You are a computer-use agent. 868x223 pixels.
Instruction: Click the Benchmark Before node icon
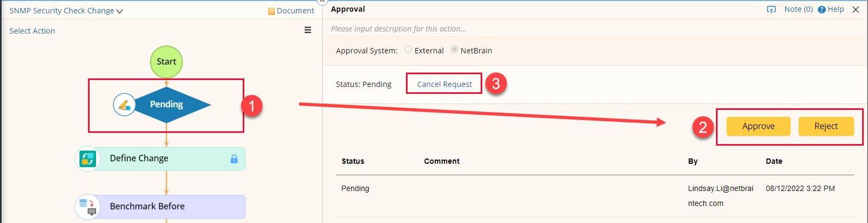click(87, 206)
